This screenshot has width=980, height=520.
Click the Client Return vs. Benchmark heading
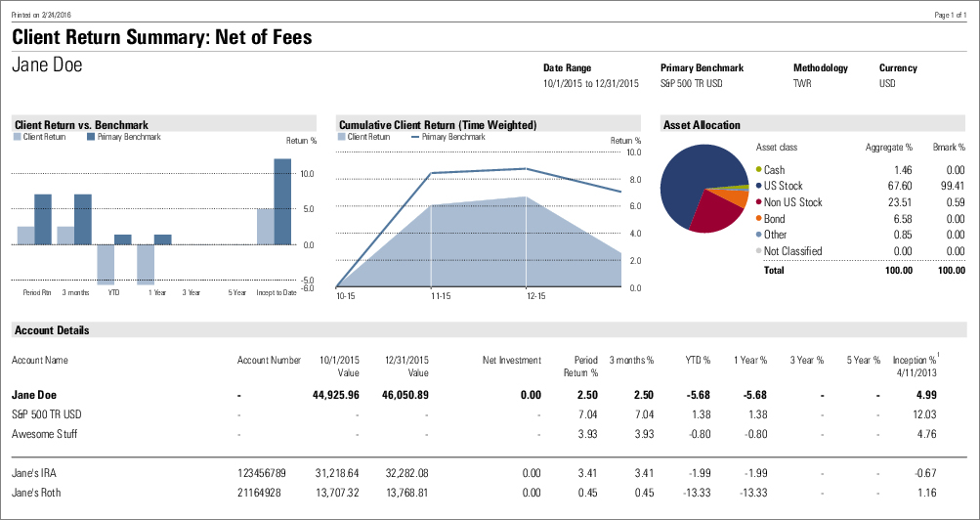point(81,125)
